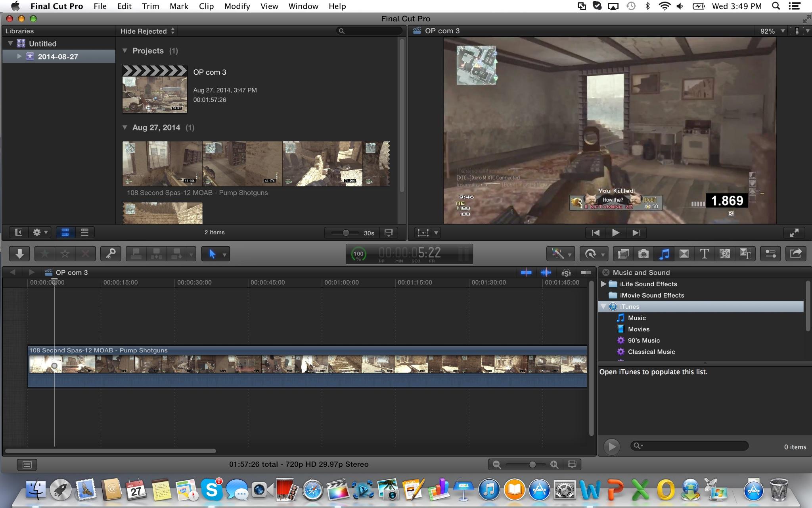The height and width of the screenshot is (508, 812).
Task: Collapse the Untitled library
Action: [10, 43]
